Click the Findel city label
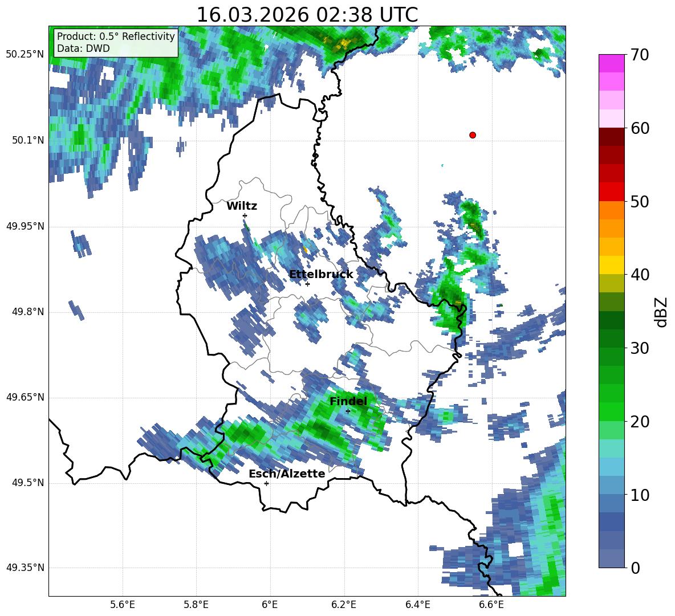675x616 pixels. (348, 401)
